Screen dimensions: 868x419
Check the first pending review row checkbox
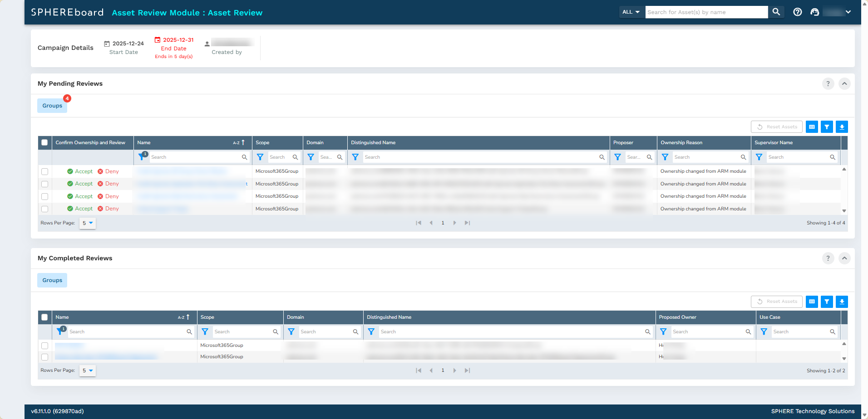(44, 171)
